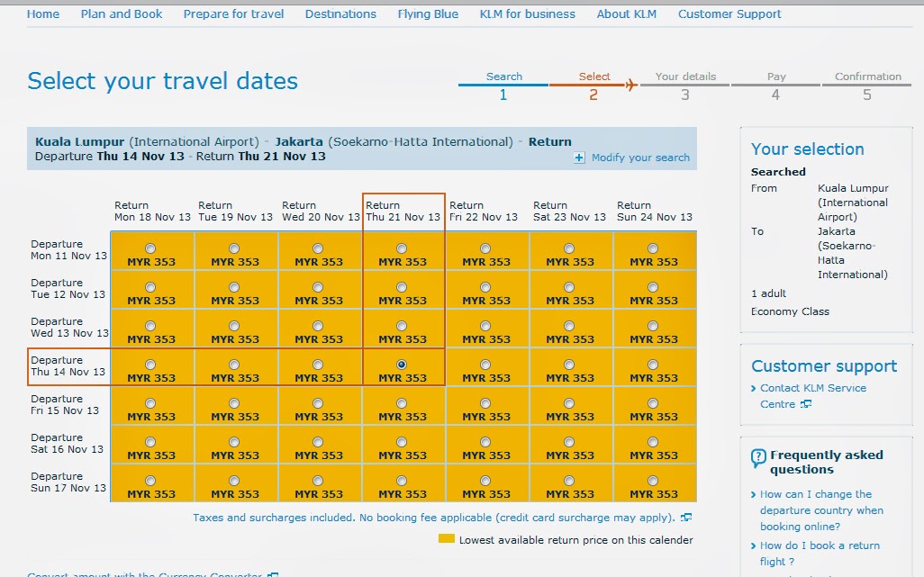This screenshot has height=577, width=924.
Task: Go back to step 1 Search
Action: click(503, 85)
